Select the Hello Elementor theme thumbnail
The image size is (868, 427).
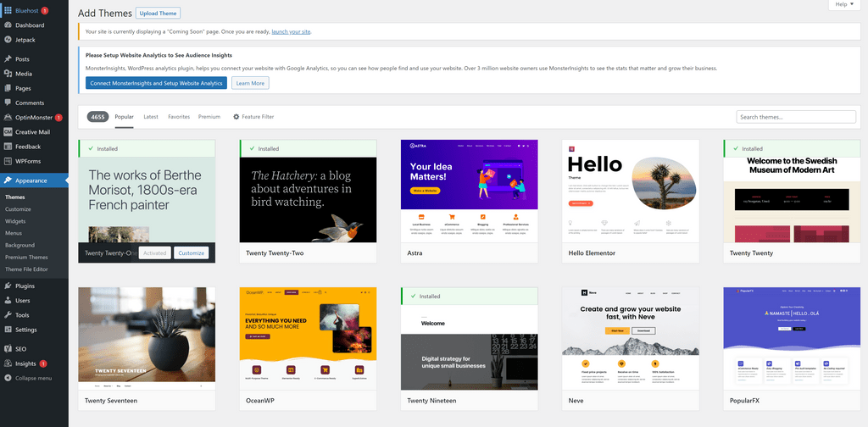(x=631, y=191)
